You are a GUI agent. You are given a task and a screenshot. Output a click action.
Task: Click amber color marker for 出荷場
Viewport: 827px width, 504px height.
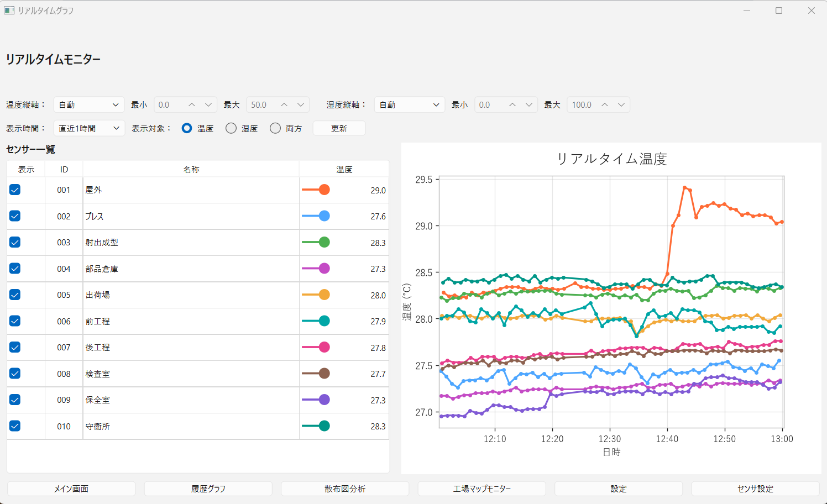(324, 295)
